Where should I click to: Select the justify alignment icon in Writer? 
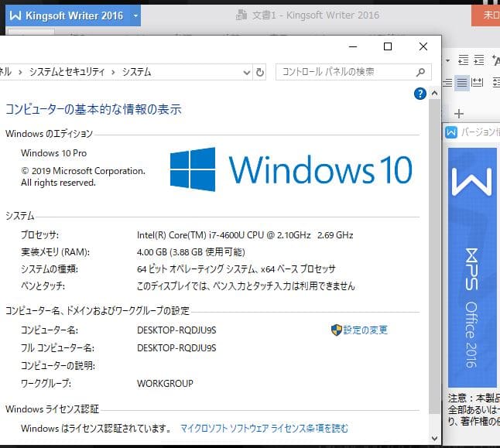point(462,83)
